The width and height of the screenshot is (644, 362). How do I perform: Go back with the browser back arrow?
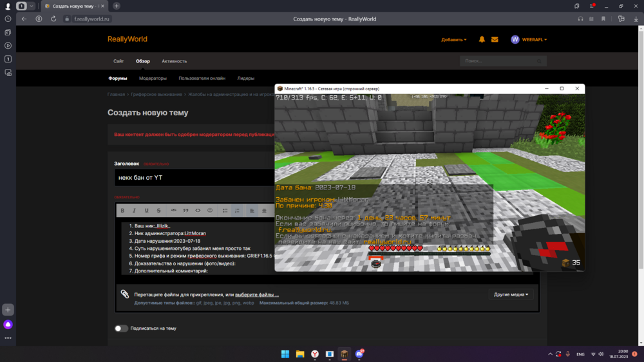[24, 19]
